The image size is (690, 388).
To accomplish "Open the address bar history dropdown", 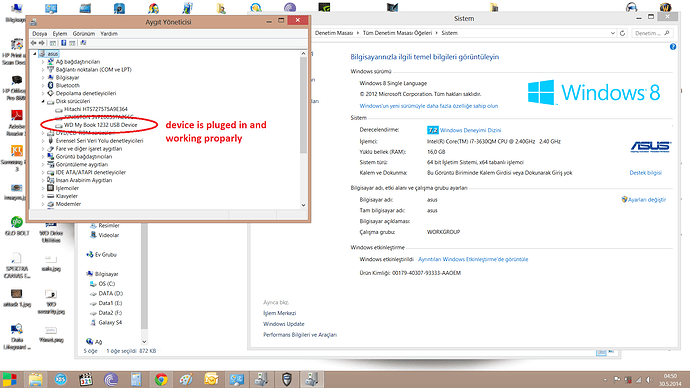I will click(613, 33).
